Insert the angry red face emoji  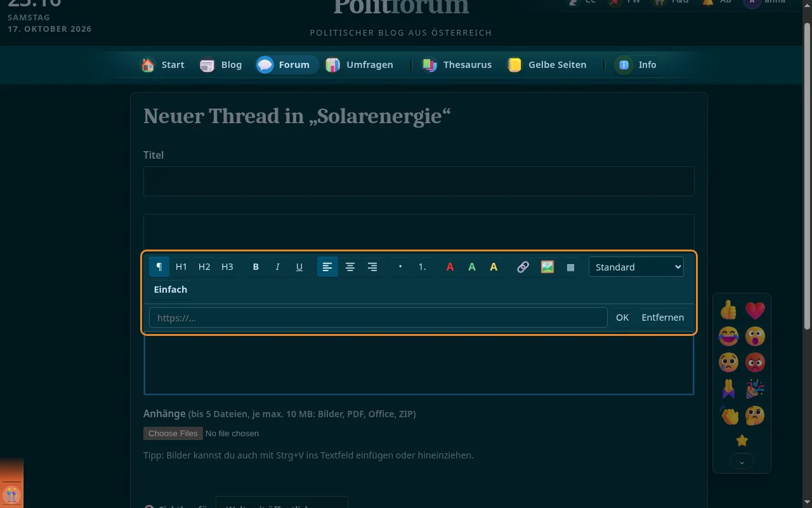pos(755,363)
